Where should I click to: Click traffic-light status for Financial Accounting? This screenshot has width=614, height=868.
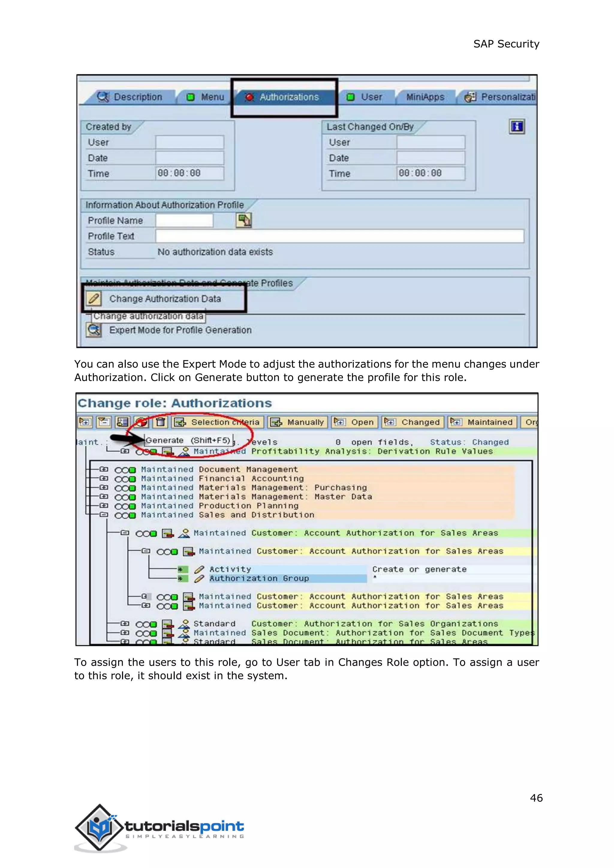pos(125,479)
